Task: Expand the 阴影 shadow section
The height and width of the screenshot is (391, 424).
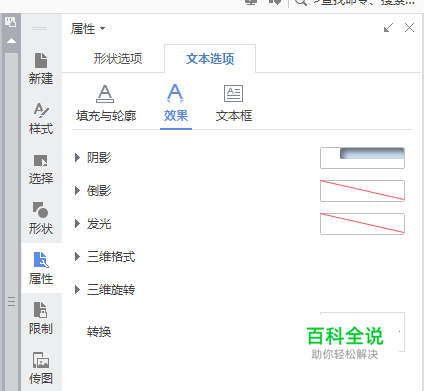Action: coord(77,158)
